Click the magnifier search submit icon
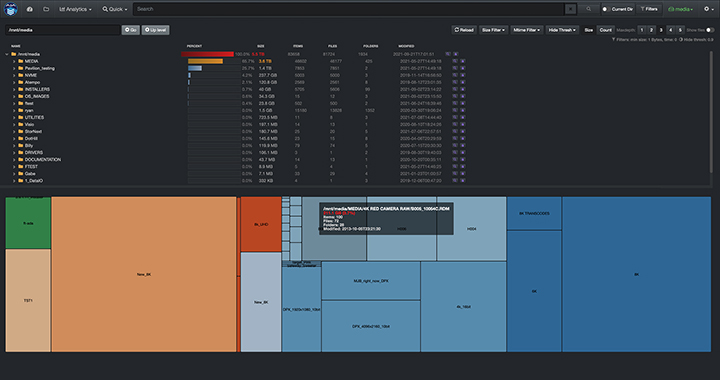The height and width of the screenshot is (380, 720). (x=588, y=9)
